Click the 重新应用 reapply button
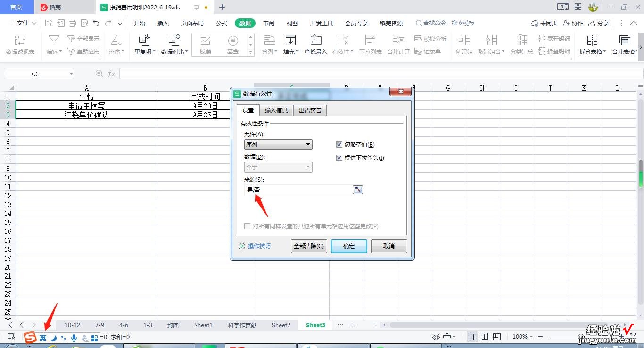The image size is (644, 348). click(x=83, y=51)
